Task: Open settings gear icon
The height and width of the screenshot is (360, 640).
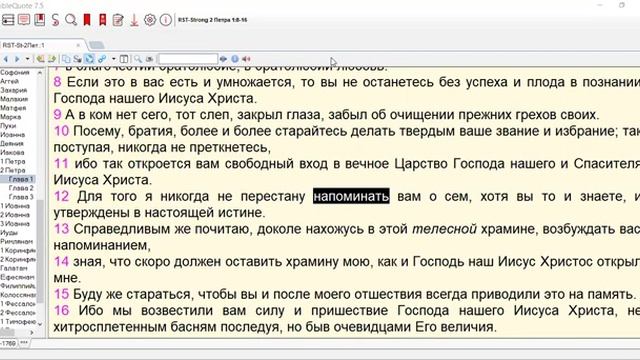Action: (150, 20)
